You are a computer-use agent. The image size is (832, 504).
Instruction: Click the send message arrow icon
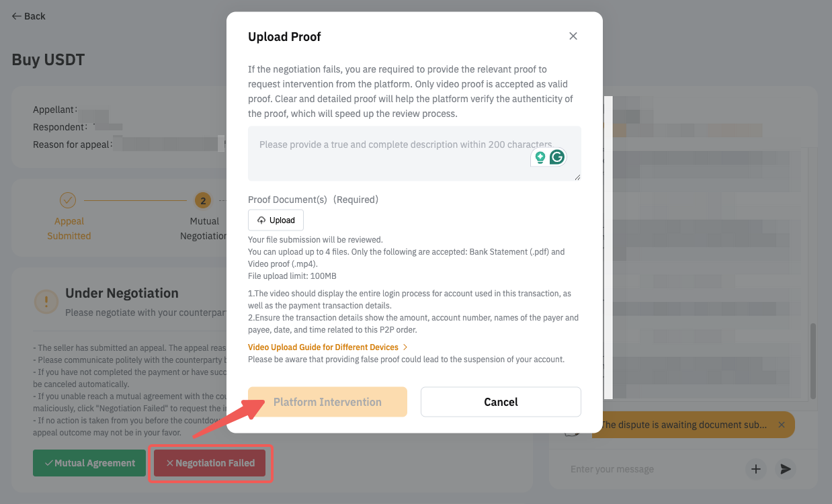[785, 469]
